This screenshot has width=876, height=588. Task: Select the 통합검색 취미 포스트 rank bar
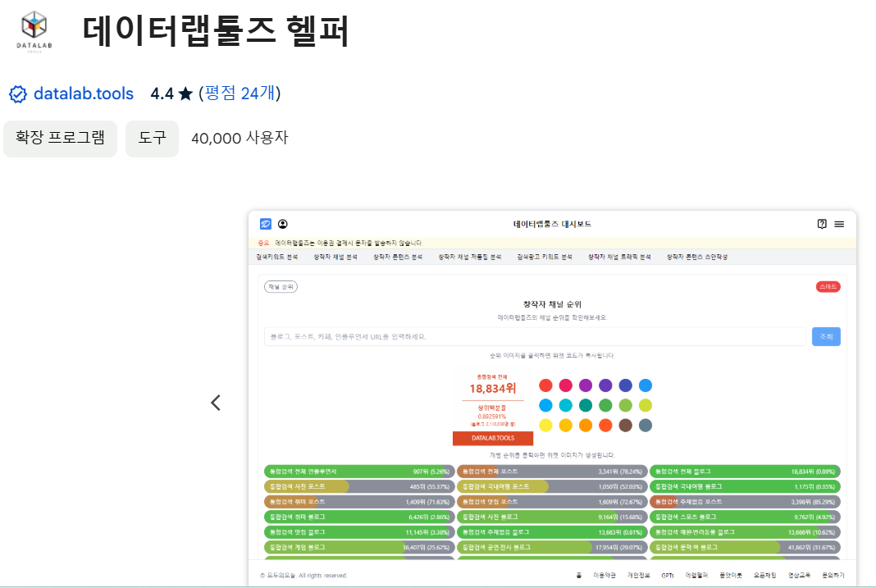coord(359,501)
